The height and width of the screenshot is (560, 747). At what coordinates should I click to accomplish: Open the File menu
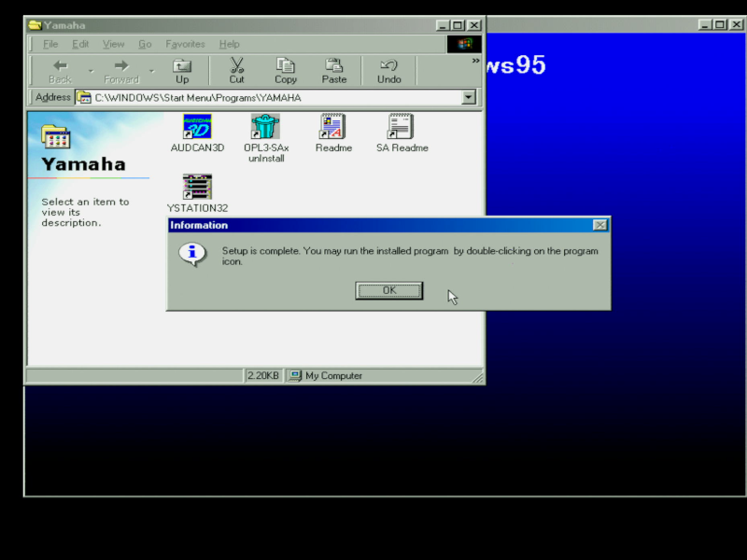coord(50,44)
